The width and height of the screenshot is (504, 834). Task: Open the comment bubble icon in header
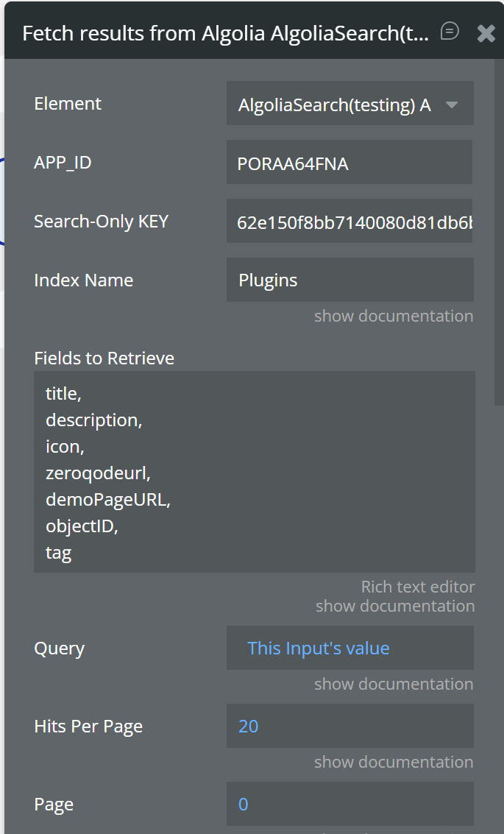[450, 31]
